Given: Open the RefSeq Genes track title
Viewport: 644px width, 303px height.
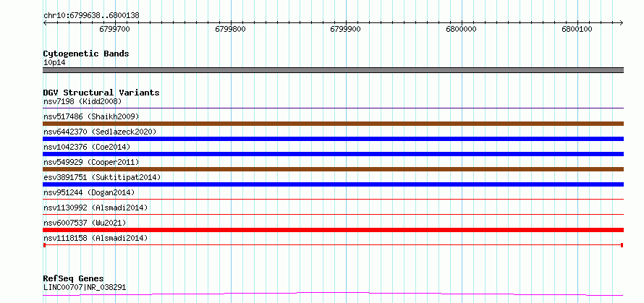Looking at the screenshot, I should click(74, 279).
